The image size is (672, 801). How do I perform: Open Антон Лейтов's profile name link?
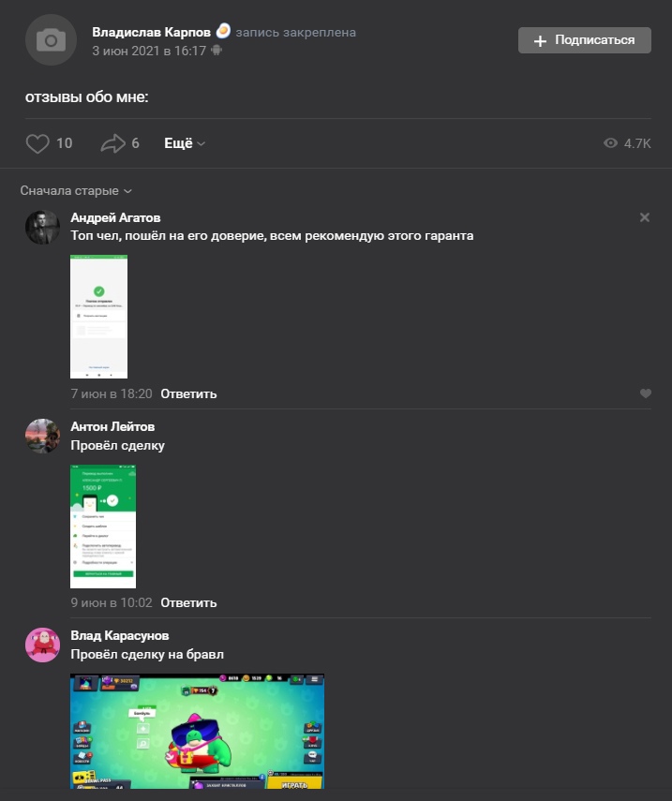pos(112,426)
